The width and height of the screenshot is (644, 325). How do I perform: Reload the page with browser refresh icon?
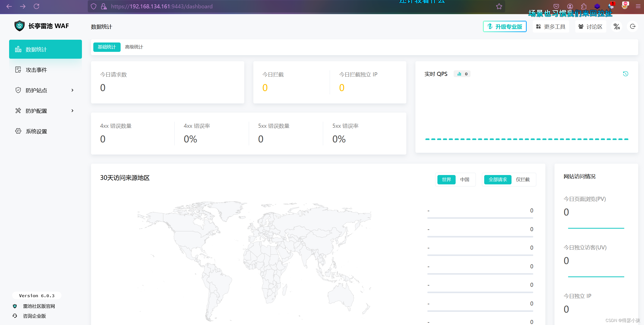click(x=36, y=6)
